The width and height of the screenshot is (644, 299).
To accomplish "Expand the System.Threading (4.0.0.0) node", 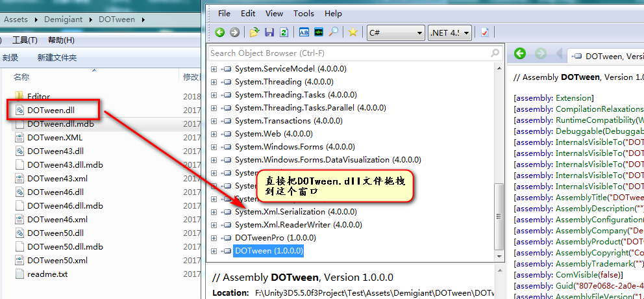I will pos(214,83).
